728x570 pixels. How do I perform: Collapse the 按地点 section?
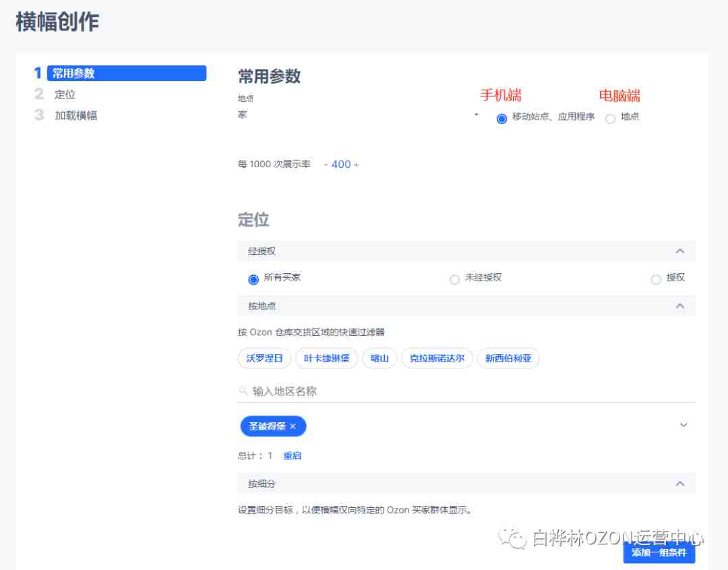[x=679, y=306]
